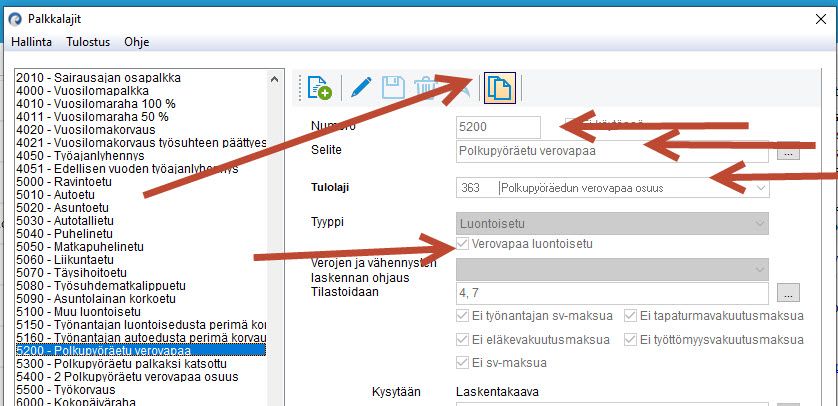The image size is (838, 406).
Task: Toggle Verovapaa luontoisetu checkbox
Action: tap(462, 244)
